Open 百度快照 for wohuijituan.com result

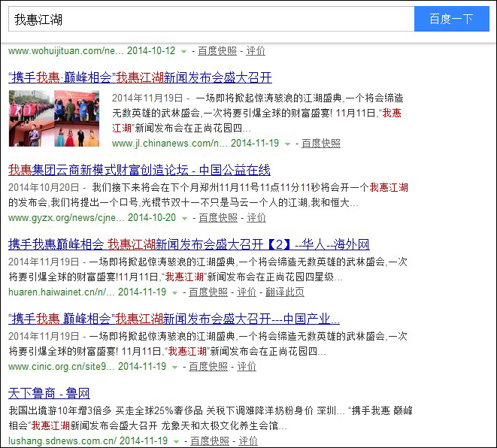(217, 51)
